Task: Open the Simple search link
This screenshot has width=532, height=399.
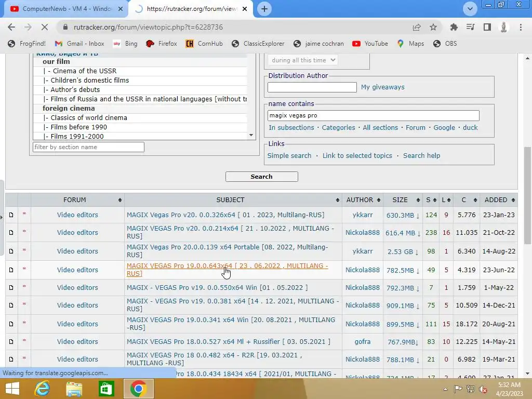Action: [x=289, y=155]
